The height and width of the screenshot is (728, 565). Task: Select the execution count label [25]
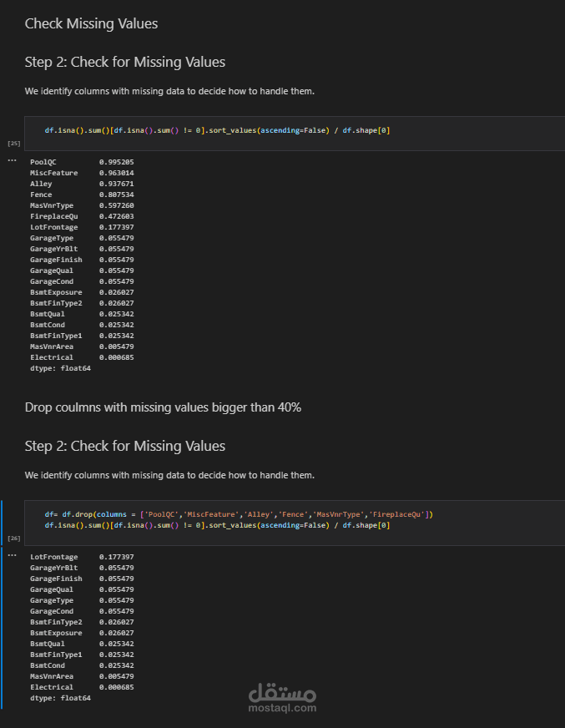[x=14, y=144]
